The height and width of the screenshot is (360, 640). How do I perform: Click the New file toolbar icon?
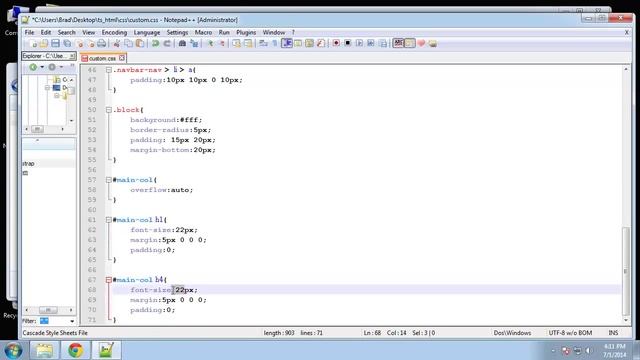coord(33,43)
